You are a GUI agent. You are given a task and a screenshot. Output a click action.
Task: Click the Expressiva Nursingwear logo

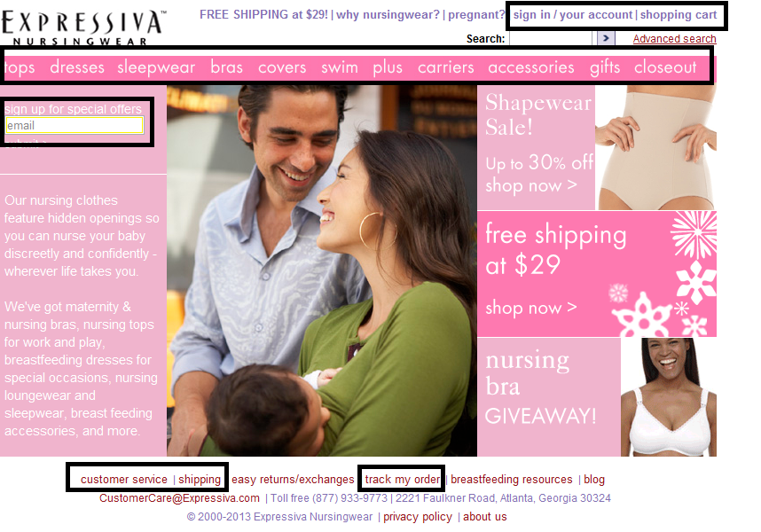(x=83, y=28)
